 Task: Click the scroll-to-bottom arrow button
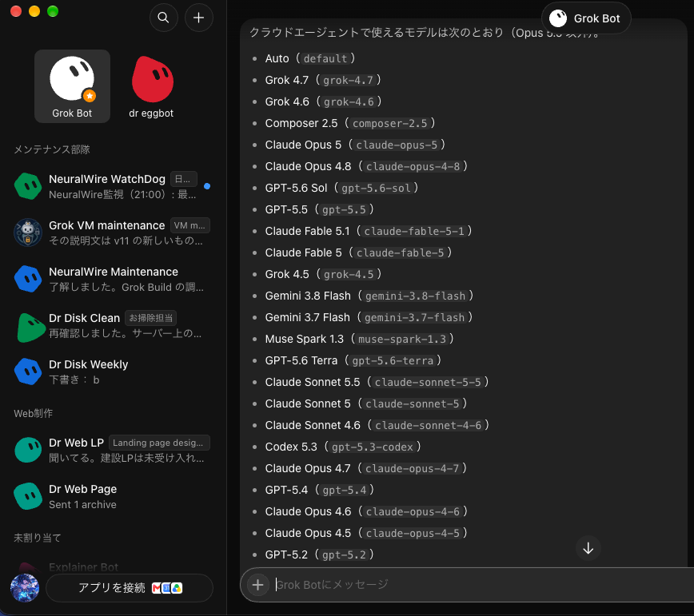click(588, 548)
